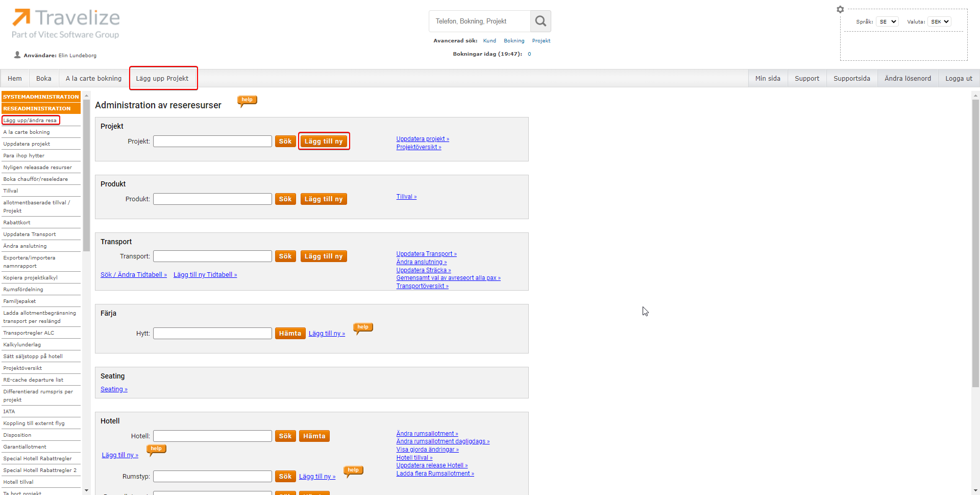
Task: Open Uppdatera projekt » link
Action: tap(423, 139)
